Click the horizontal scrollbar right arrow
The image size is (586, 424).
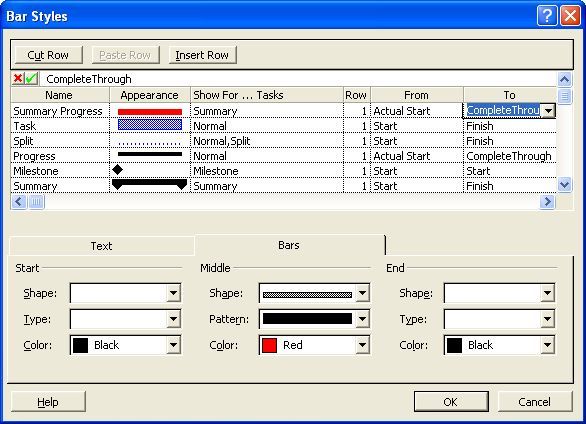(548, 202)
